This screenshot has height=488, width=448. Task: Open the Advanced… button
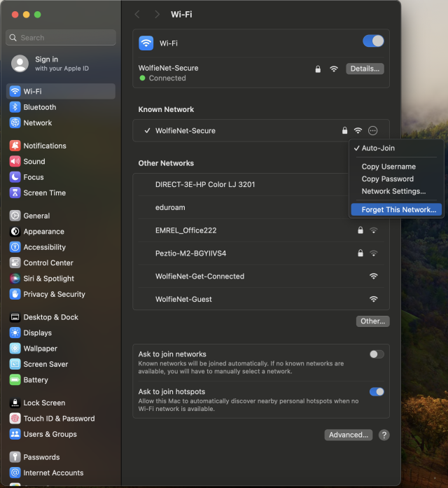pos(349,435)
